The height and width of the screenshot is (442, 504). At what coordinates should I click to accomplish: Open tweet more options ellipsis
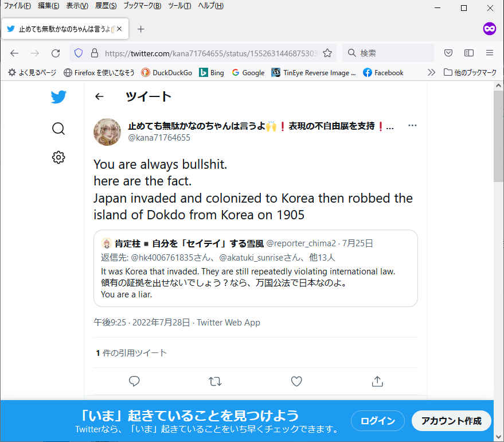click(x=412, y=126)
